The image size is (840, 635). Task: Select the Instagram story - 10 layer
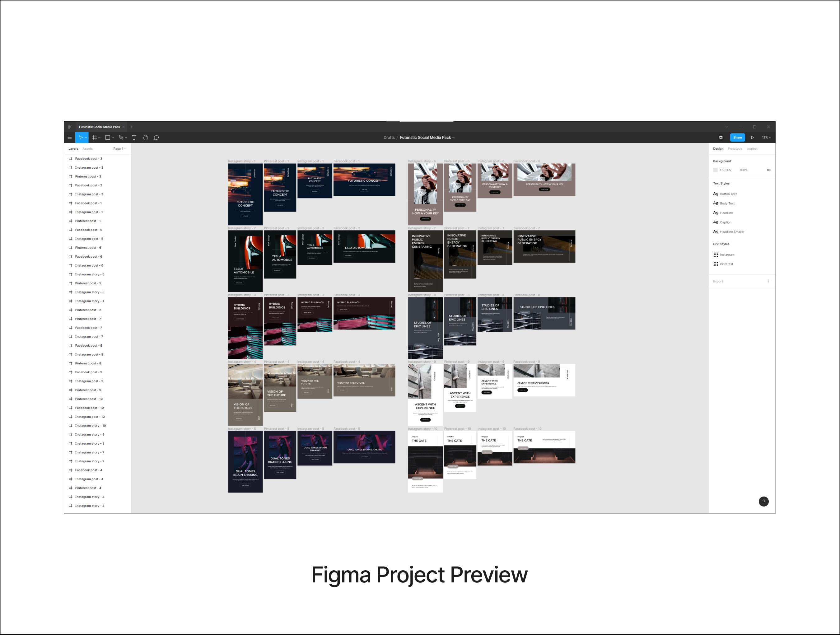point(98,425)
